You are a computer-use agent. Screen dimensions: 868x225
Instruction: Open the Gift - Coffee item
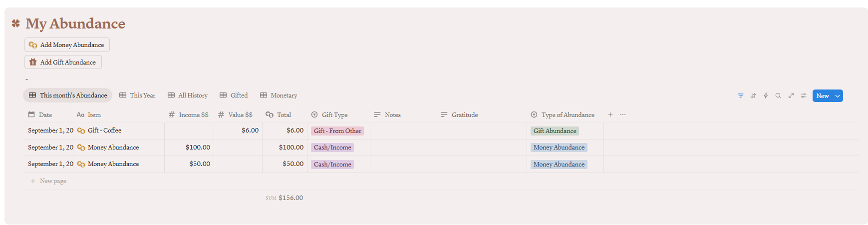click(x=104, y=130)
